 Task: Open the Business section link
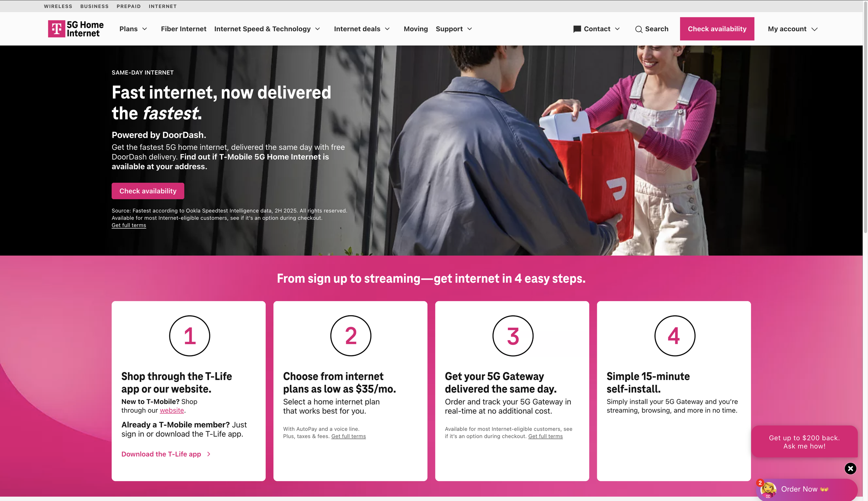click(94, 6)
